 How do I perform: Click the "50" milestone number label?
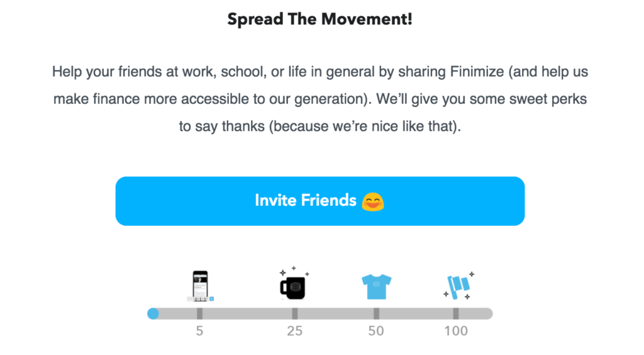coord(376,331)
